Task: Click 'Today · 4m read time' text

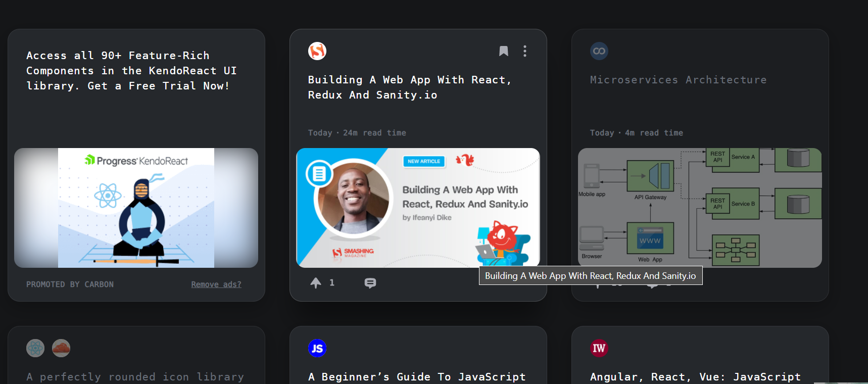Action: (x=637, y=133)
